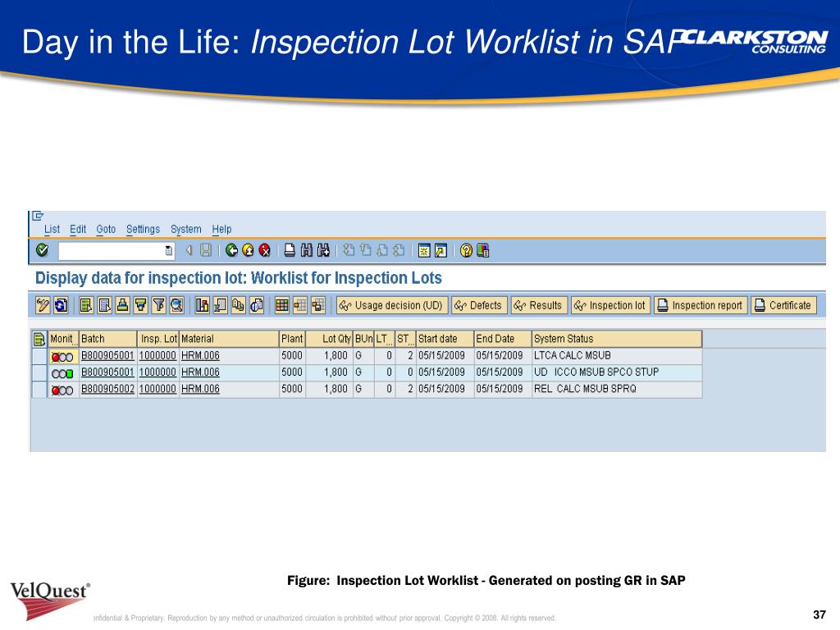This screenshot has height=630, width=840.
Task: Click the Inspection lot button
Action: click(610, 305)
